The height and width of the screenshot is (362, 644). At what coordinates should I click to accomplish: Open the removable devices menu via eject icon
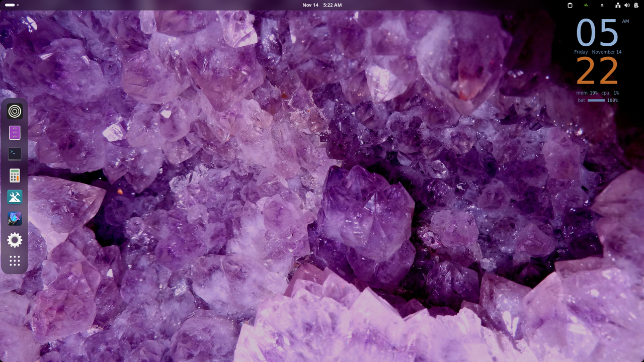click(x=602, y=5)
